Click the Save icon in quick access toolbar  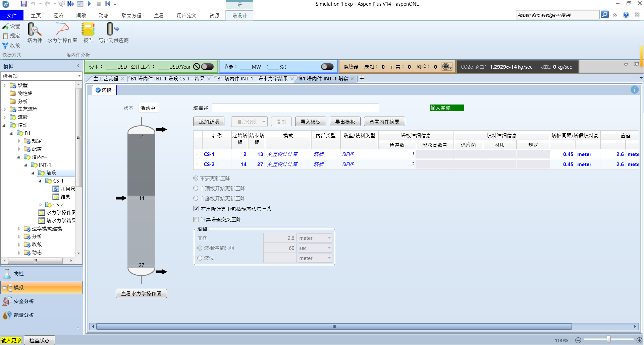[x=23, y=4]
